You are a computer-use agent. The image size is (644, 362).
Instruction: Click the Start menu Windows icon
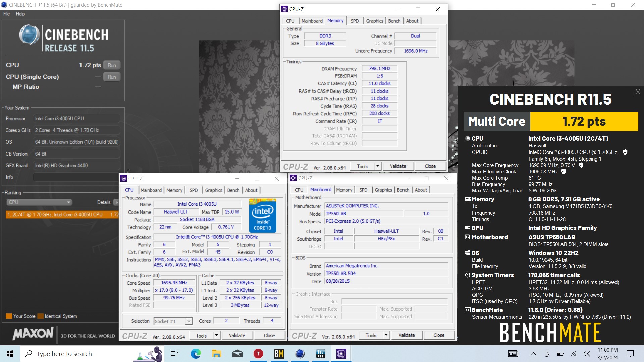pos(10,354)
